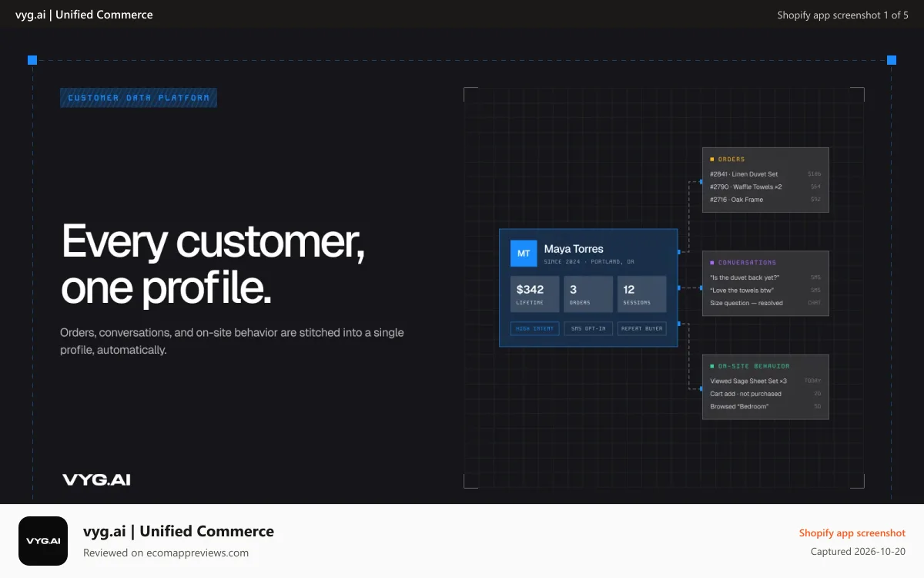Click the 'Captured 2026-10-20' text
The width and height of the screenshot is (924, 578).
point(858,552)
